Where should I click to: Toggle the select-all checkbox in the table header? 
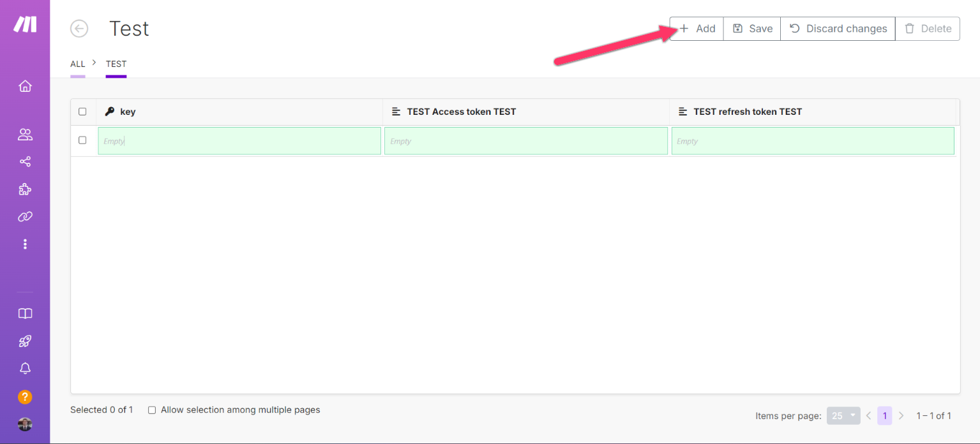click(82, 112)
